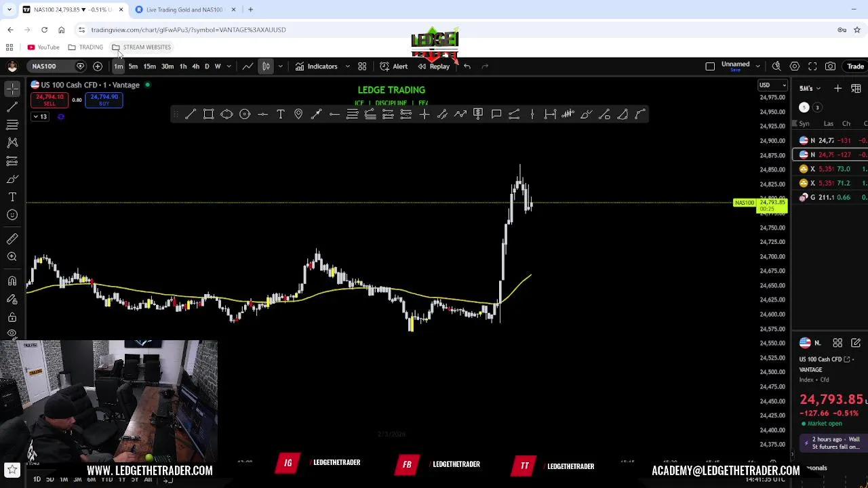Image resolution: width=868 pixels, height=488 pixels.
Task: Open the TRADING bookmarks folder
Action: 85,47
